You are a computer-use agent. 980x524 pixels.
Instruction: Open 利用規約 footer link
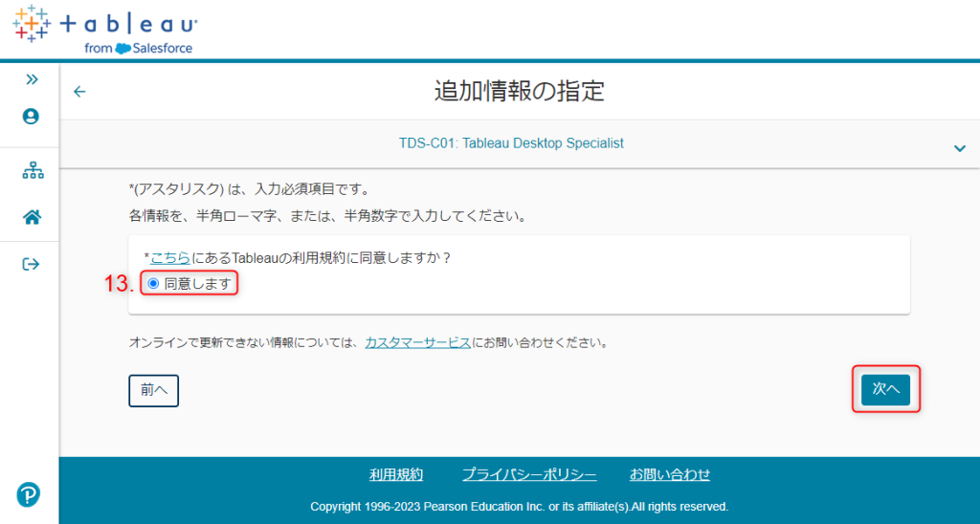396,474
